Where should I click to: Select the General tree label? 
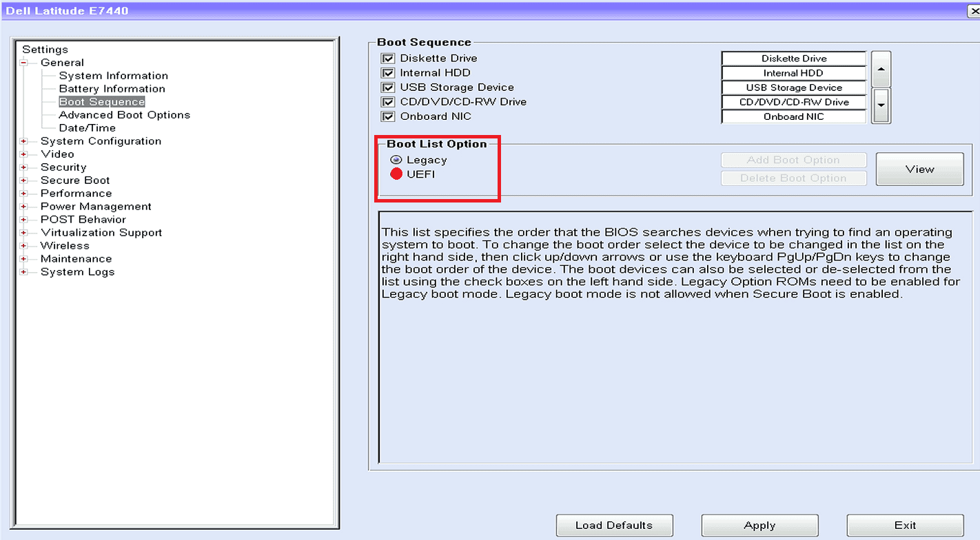tap(62, 63)
